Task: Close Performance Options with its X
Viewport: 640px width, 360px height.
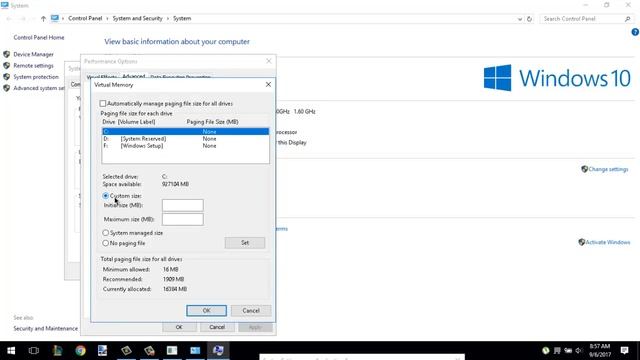Action: click(269, 61)
